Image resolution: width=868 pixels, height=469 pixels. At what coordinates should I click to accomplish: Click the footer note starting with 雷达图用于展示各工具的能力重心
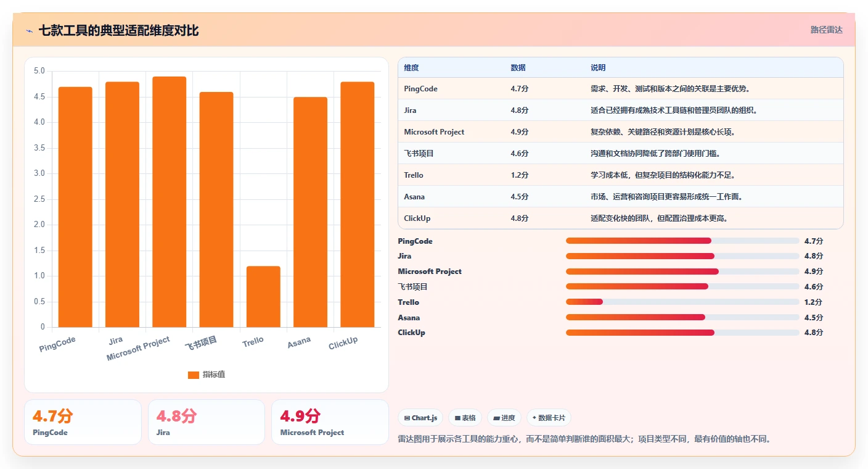click(x=585, y=439)
